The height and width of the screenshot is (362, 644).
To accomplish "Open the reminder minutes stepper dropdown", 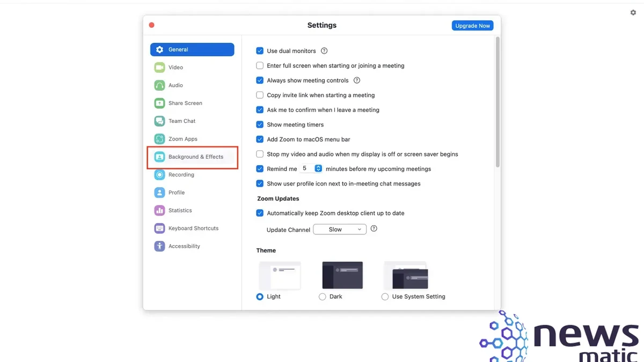I will pos(318,168).
